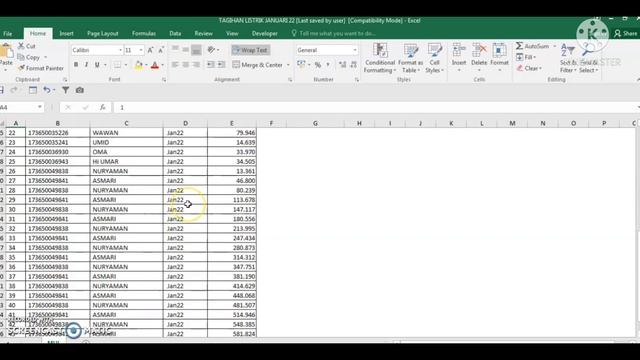Click the Cut icon
The image size is (640, 360).
tap(21, 46)
